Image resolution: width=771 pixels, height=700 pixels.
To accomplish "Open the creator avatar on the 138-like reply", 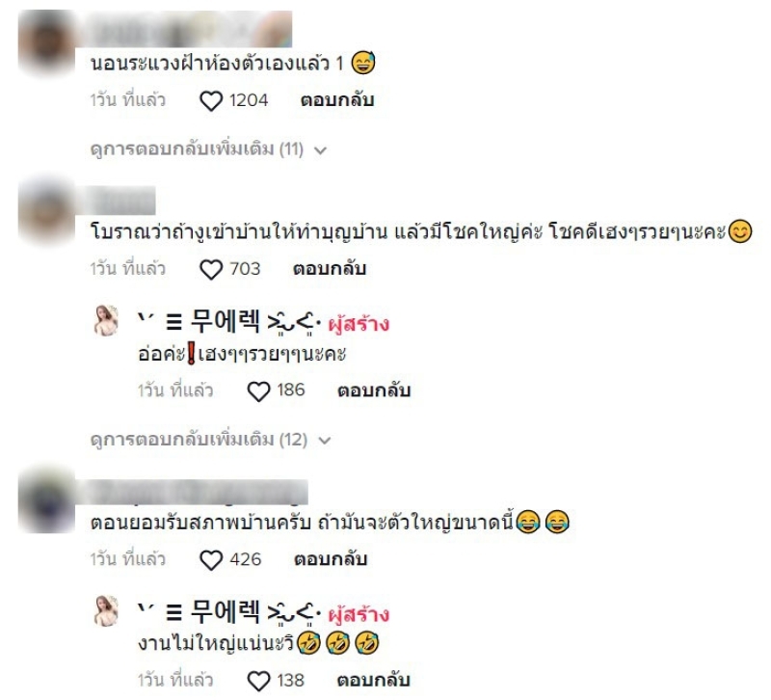I will (x=106, y=610).
